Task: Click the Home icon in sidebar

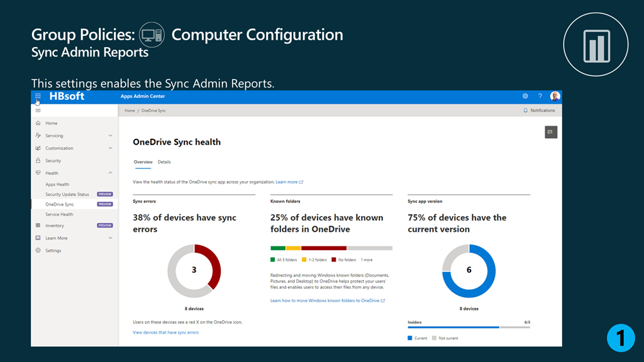Action: point(38,123)
